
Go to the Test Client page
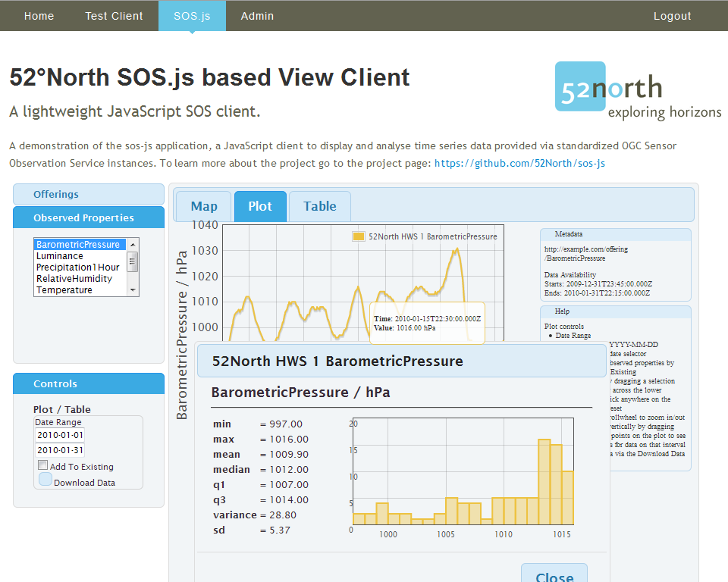tap(115, 16)
